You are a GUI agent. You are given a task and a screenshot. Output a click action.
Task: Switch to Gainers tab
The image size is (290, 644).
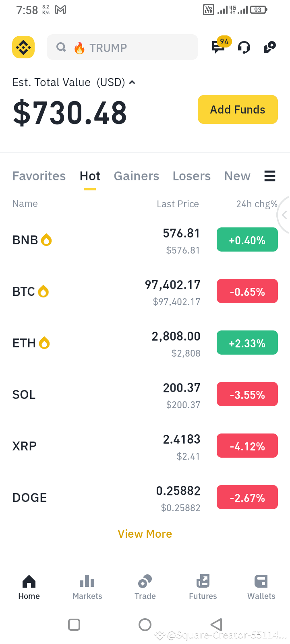(137, 176)
